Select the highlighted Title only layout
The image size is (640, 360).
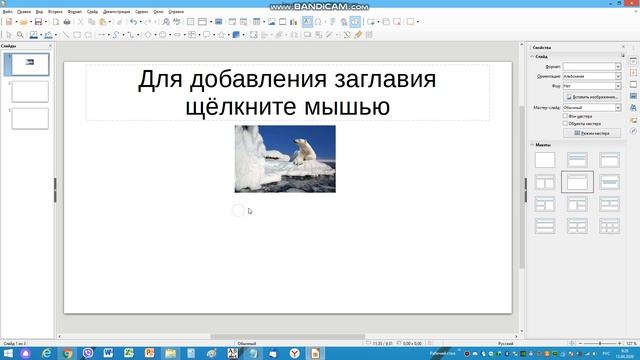[577, 182]
